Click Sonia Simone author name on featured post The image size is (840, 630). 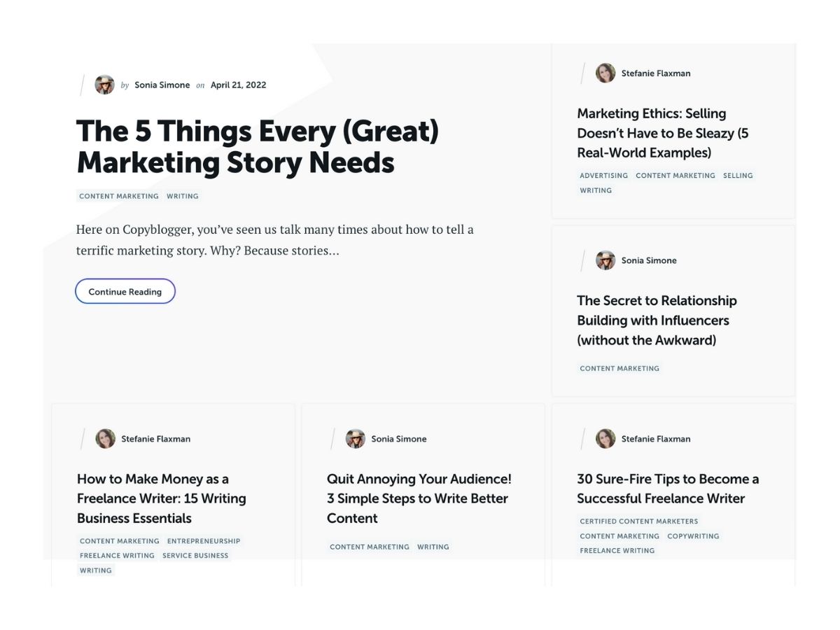162,85
